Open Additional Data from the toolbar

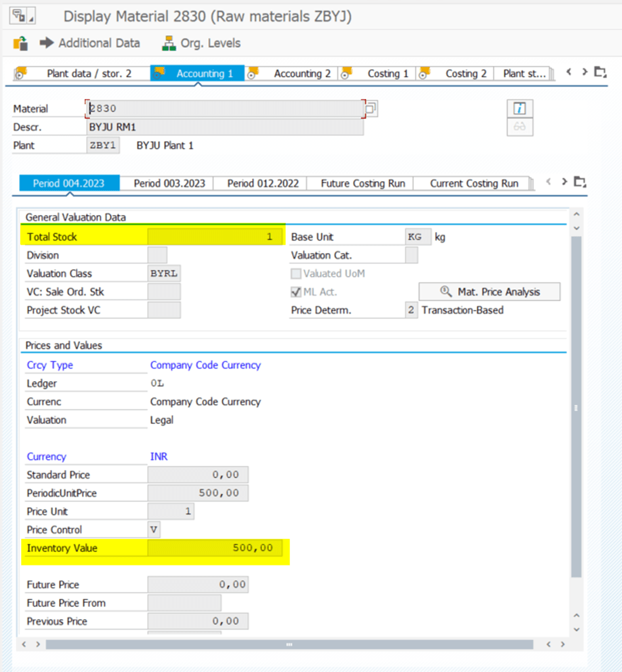click(x=89, y=43)
